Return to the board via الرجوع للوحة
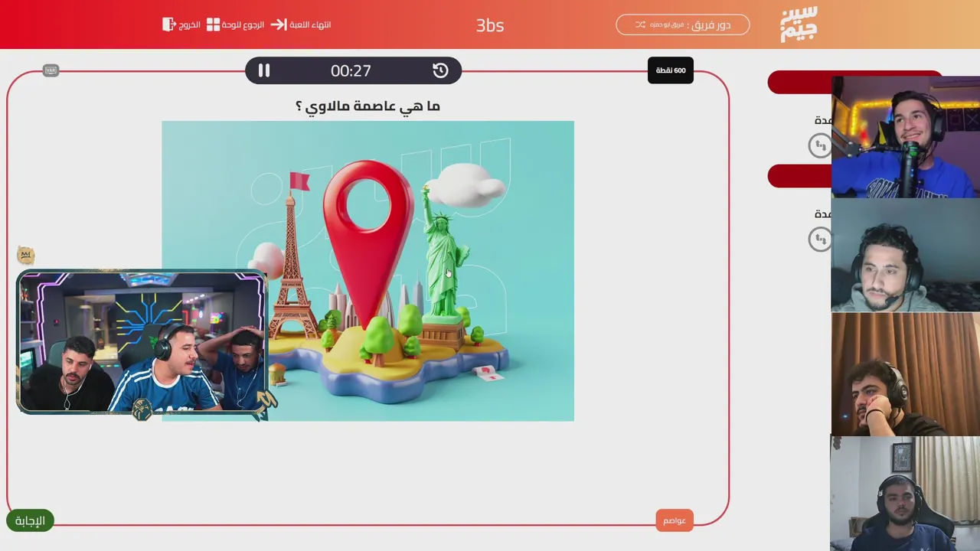Viewport: 980px width, 551px height. tap(236, 24)
